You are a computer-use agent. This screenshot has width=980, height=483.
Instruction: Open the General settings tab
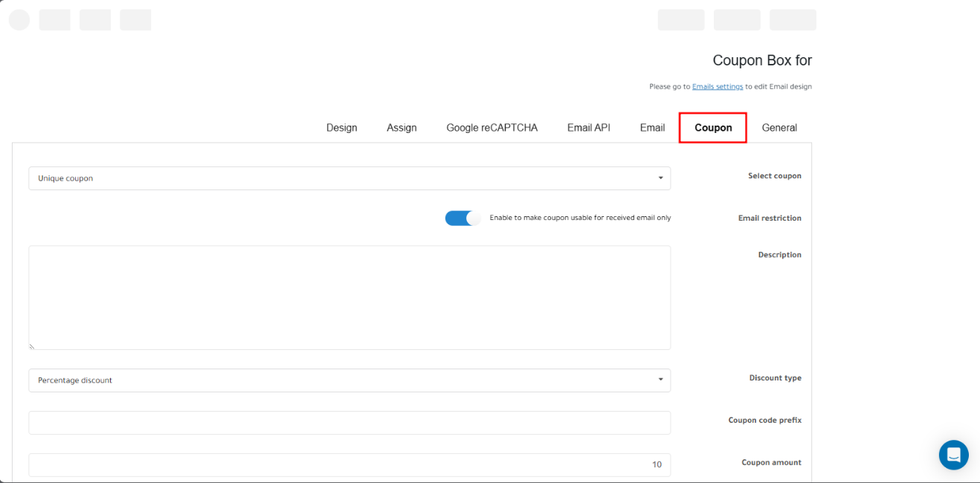coord(779,128)
